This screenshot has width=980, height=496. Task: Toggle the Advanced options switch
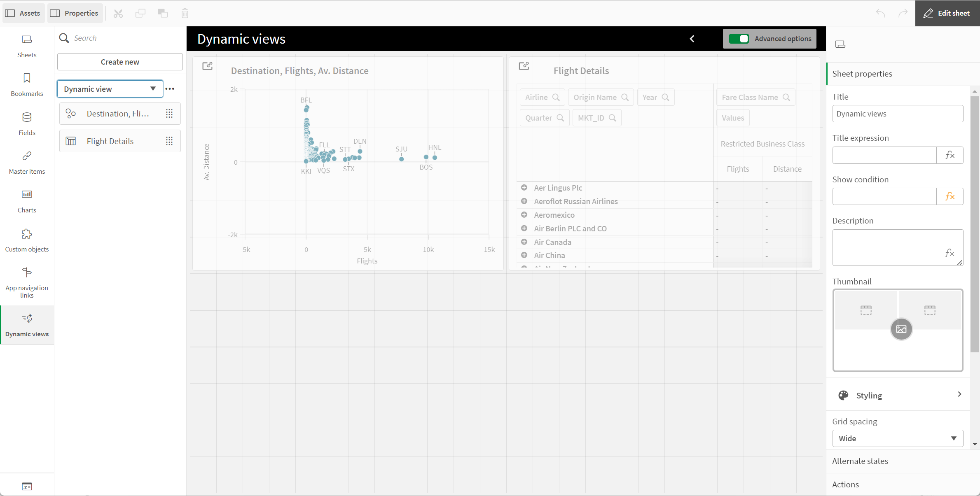pos(739,39)
